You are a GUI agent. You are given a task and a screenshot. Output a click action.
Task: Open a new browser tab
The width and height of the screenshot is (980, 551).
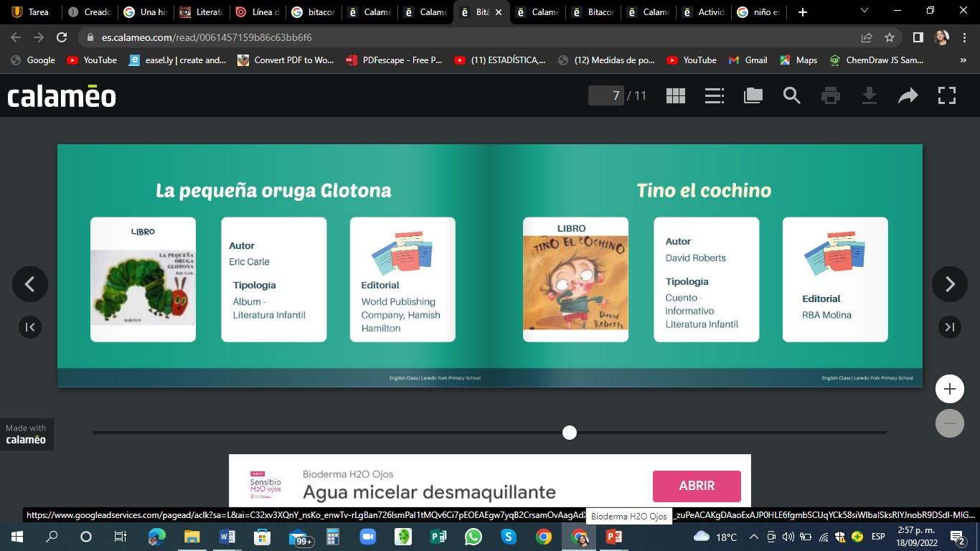[x=803, y=12]
